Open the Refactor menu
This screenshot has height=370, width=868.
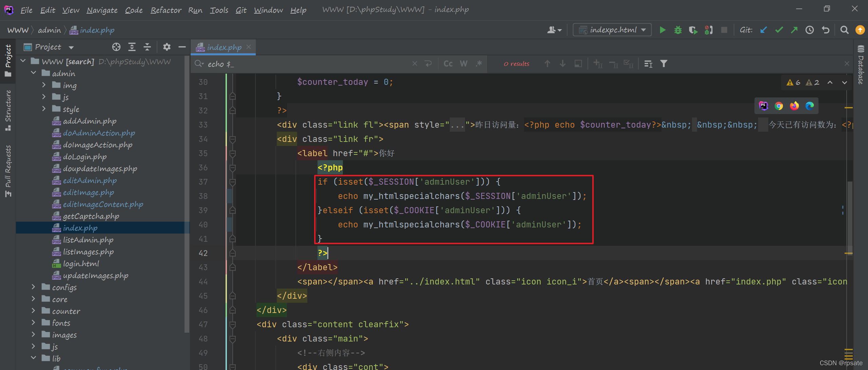166,10
